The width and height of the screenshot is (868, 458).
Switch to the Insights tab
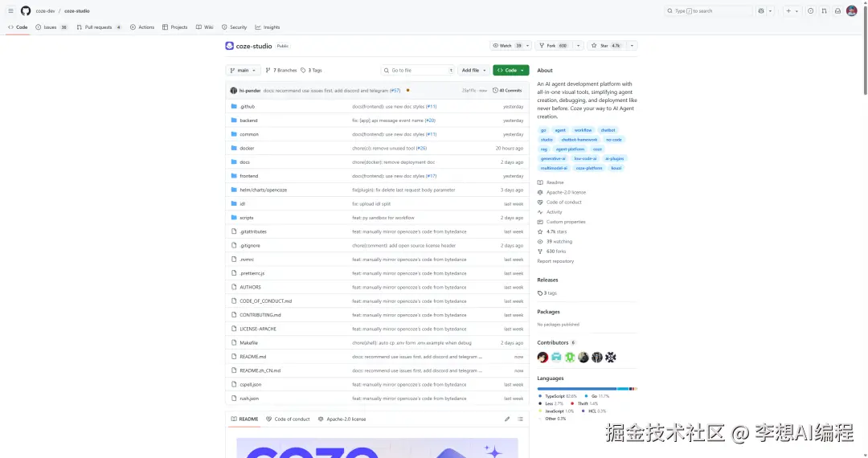[x=268, y=27]
